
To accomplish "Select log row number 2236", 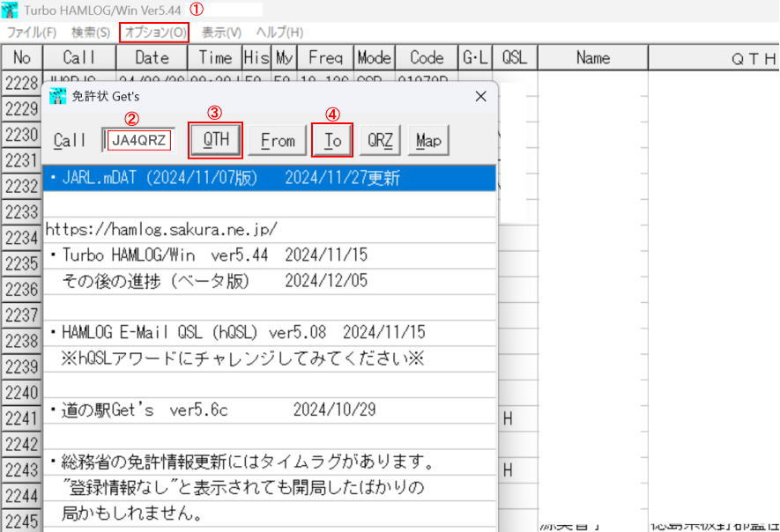I will coord(22,290).
